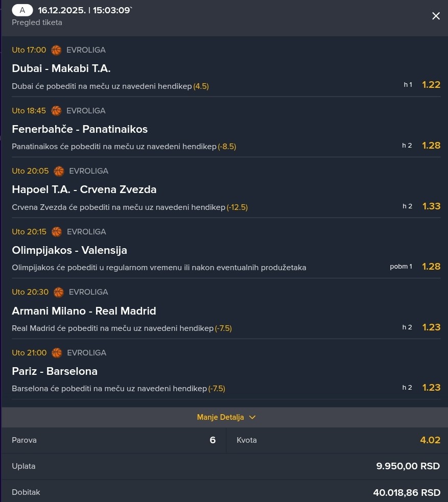Open the Fenerbahče - Panatinaikos match

point(80,129)
